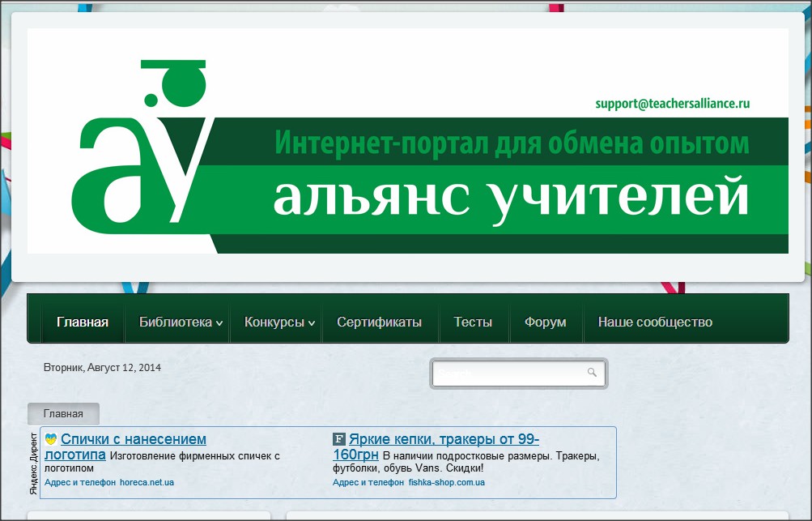Image resolution: width=812 pixels, height=521 pixels.
Task: Click the support@teachersalliance.ru email address
Action: pyautogui.click(x=672, y=103)
